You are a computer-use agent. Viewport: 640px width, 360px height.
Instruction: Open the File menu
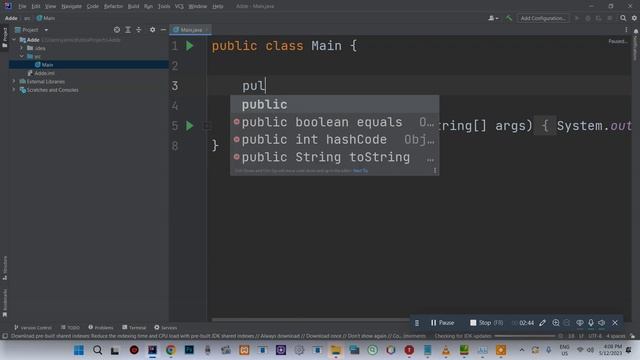[x=22, y=6]
